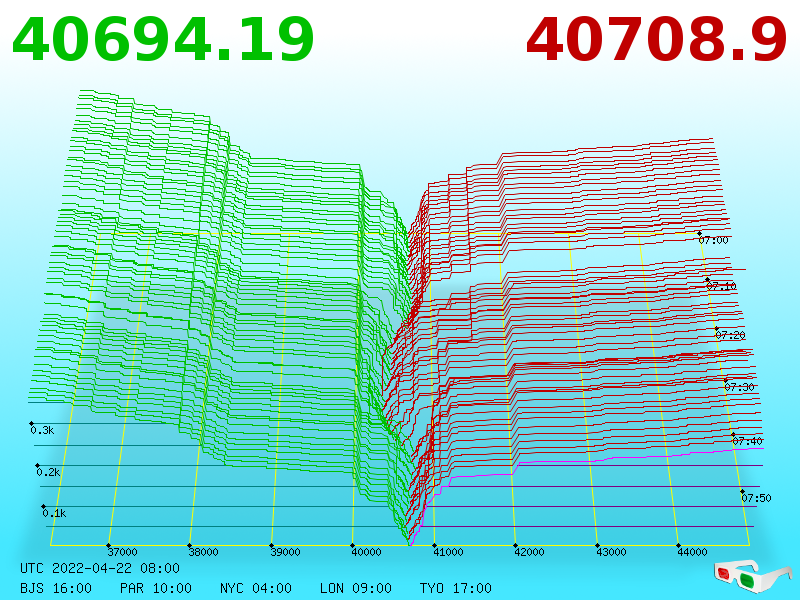
Task: Click the PAR 10:00 clock
Action: (156, 588)
